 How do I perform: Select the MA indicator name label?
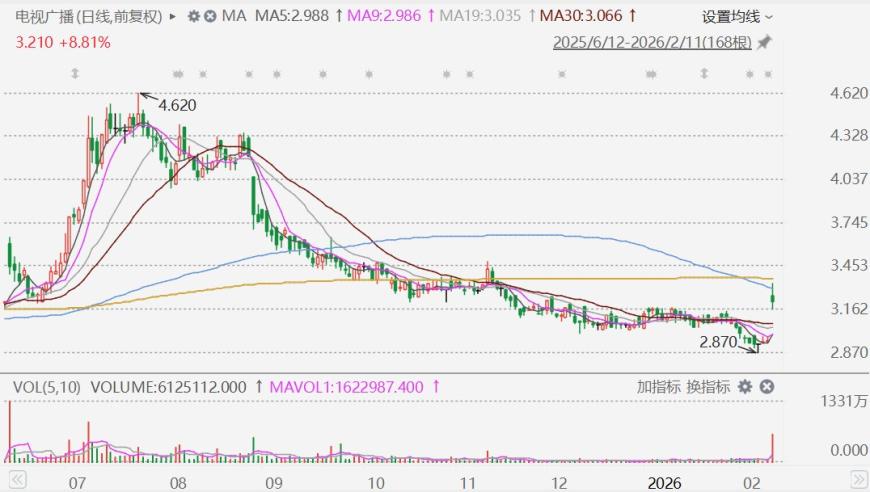click(234, 17)
